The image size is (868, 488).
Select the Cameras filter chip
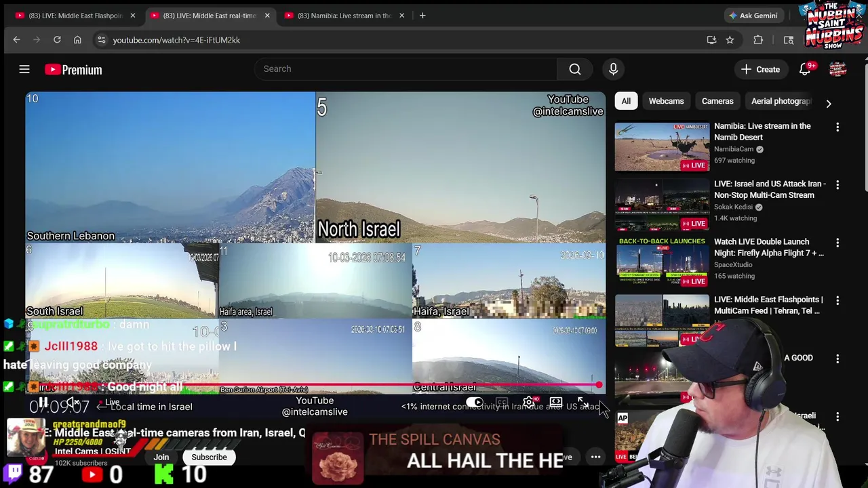tap(717, 101)
